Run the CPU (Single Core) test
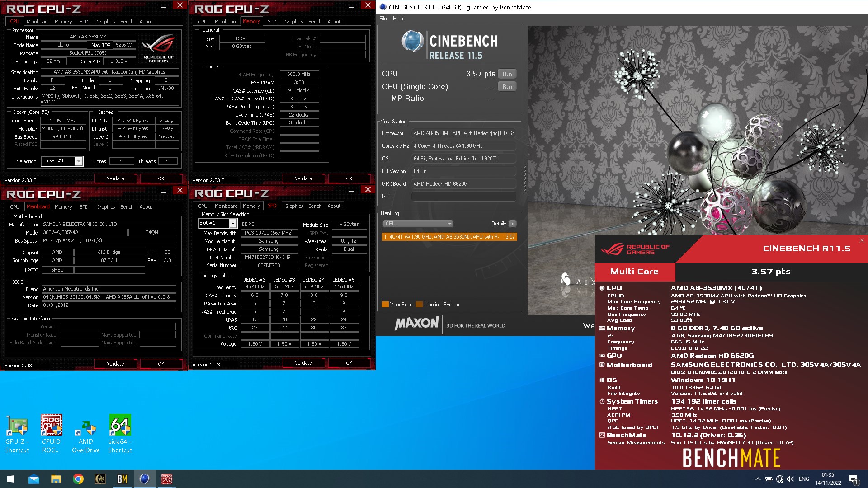This screenshot has height=488, width=868. point(507,87)
